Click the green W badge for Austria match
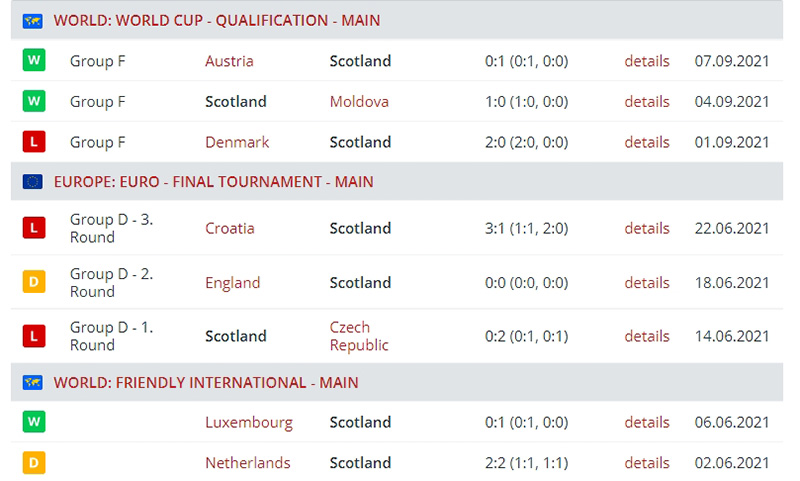 (34, 60)
